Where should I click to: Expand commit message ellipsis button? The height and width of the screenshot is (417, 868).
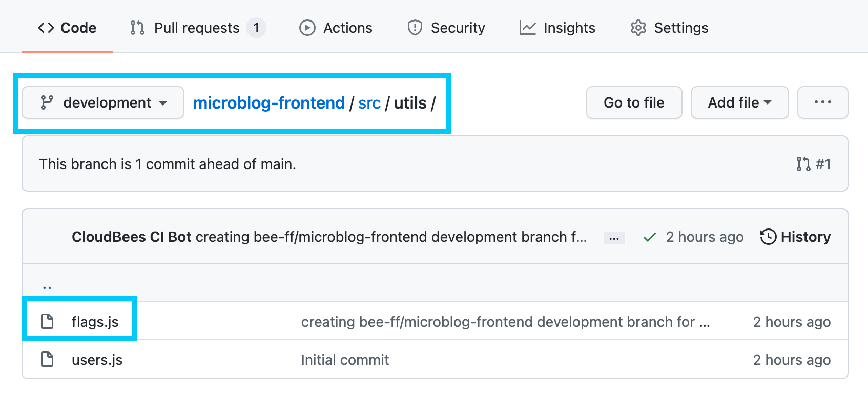point(614,238)
